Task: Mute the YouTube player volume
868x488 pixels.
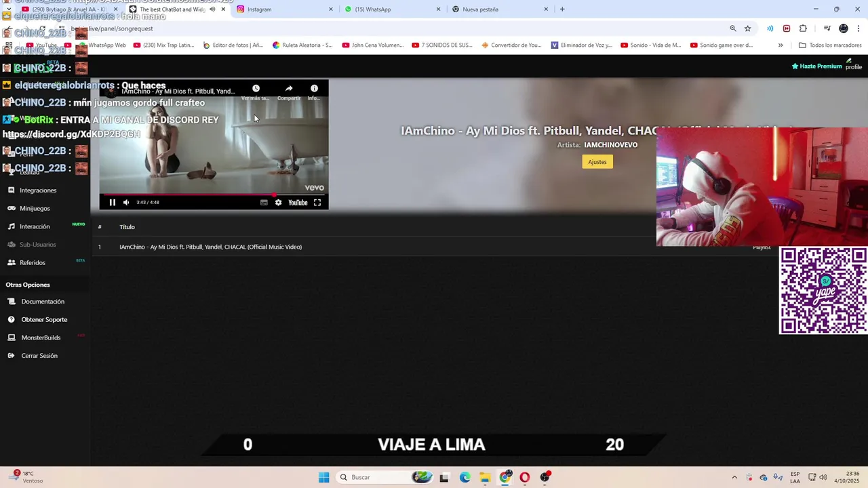Action: 126,203
